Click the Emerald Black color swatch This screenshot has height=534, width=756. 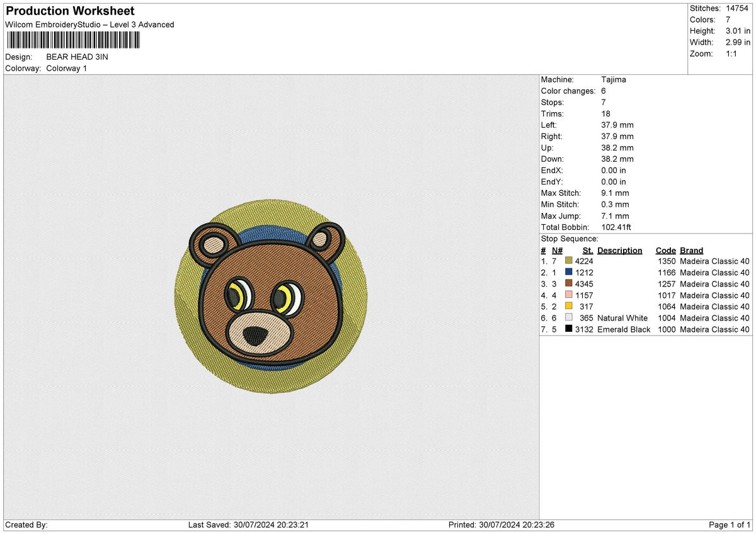(x=569, y=329)
